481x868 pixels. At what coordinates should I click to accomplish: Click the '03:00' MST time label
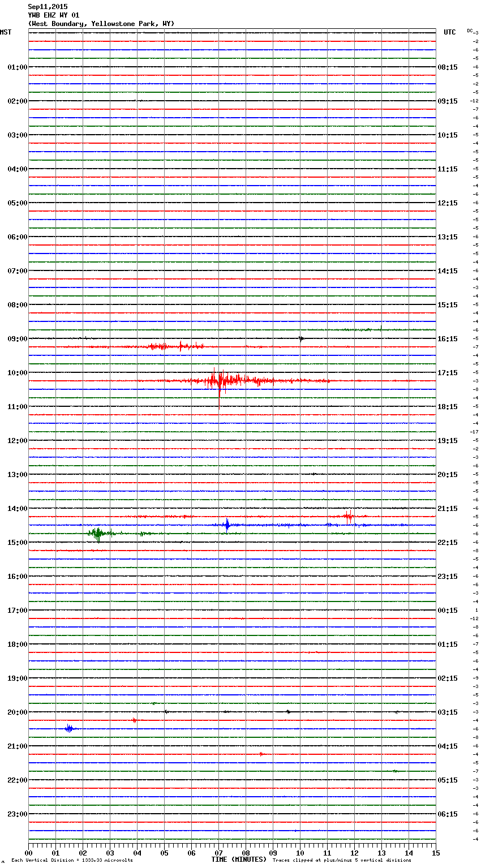coord(18,135)
